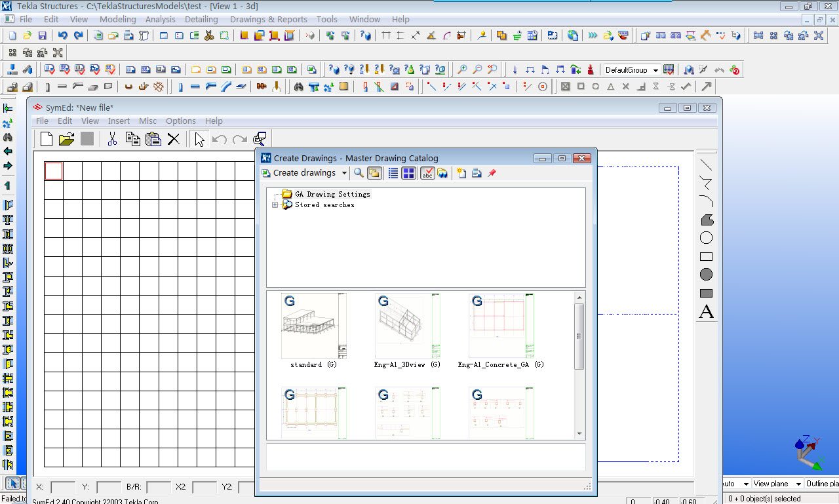Click the binoculars find icon in Tekla toolbar
Screen dimensions: 839x504
298,87
